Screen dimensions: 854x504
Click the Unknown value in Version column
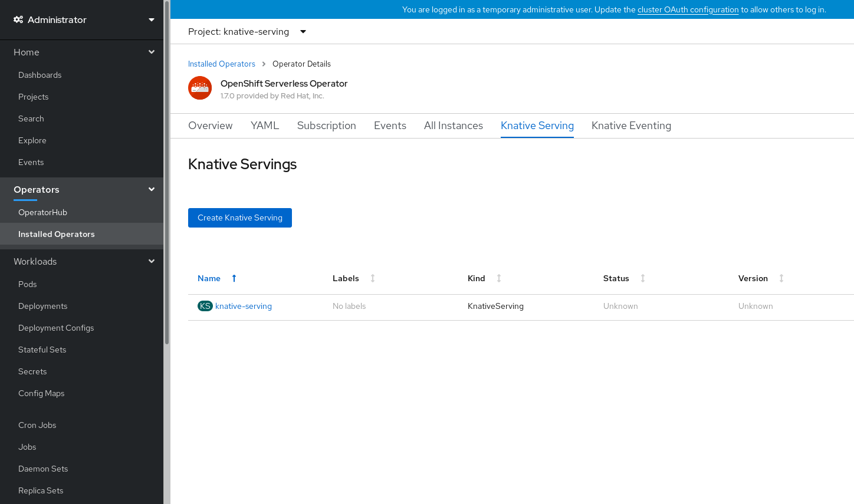coord(756,306)
